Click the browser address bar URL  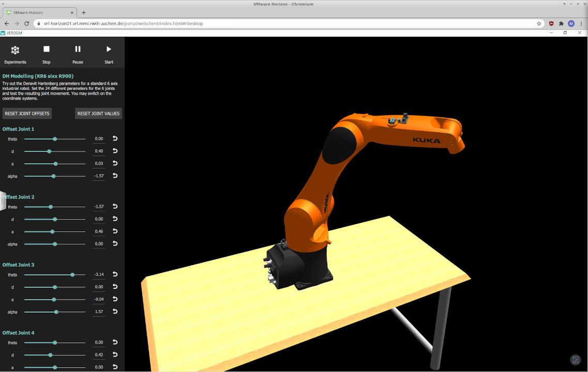tap(124, 23)
